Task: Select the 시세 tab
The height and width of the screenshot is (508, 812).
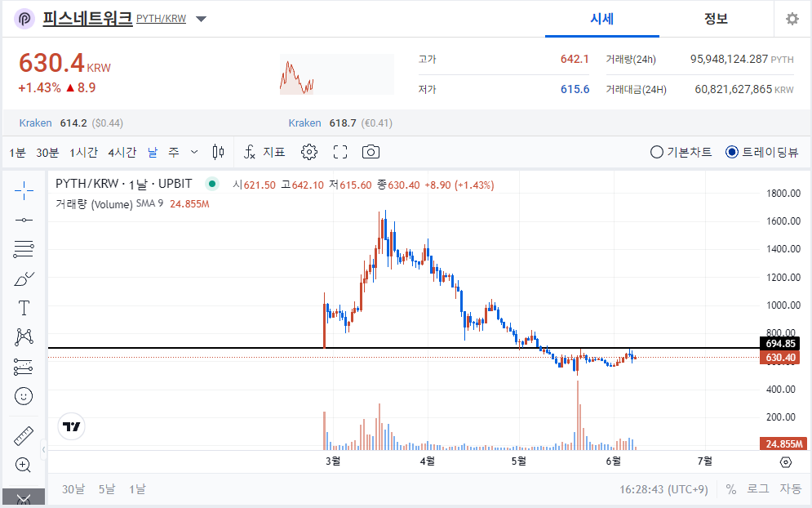Action: point(601,19)
